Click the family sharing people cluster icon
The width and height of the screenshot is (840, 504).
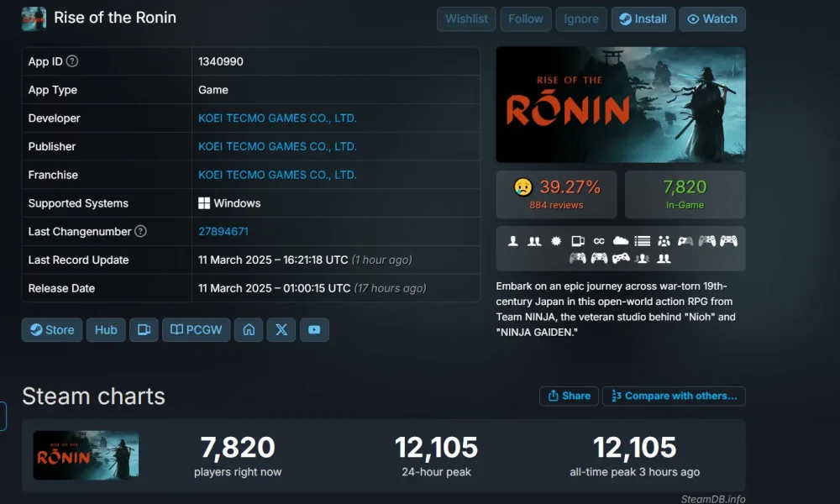tap(664, 241)
